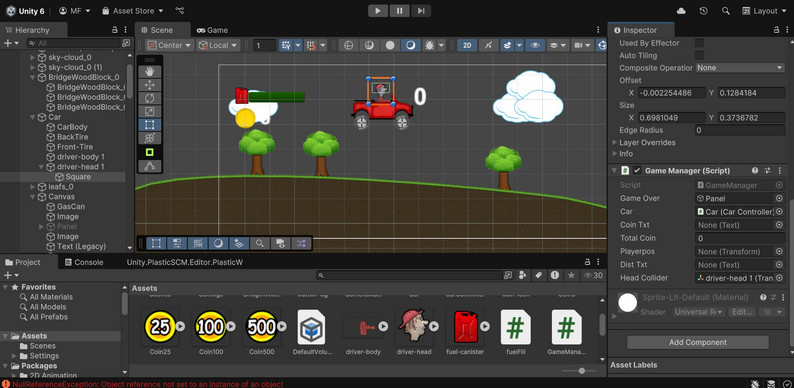Toggle 2D view mode button

[467, 45]
